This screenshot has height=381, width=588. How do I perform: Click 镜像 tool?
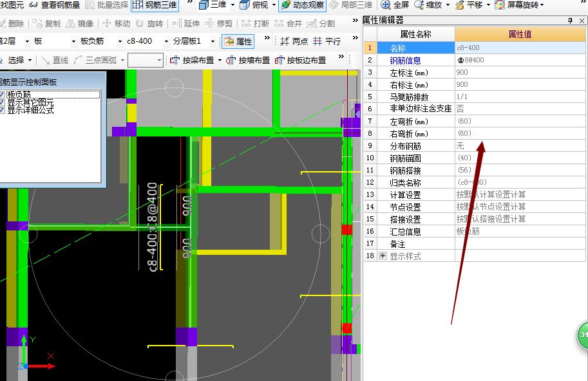point(79,24)
